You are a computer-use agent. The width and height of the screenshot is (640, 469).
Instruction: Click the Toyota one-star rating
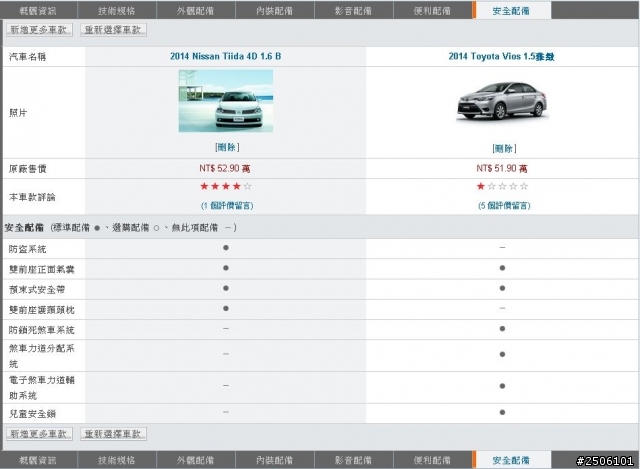click(502, 187)
